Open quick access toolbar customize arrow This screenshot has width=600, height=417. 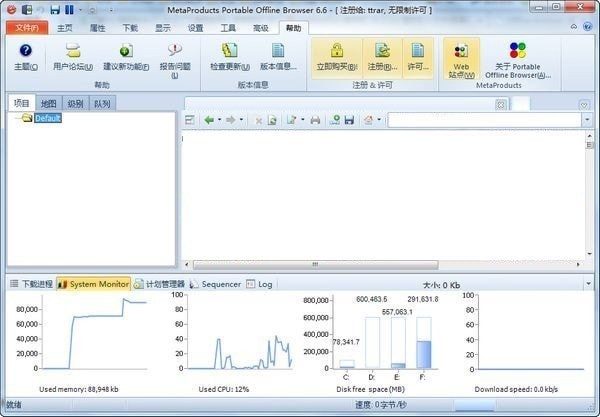click(111, 10)
